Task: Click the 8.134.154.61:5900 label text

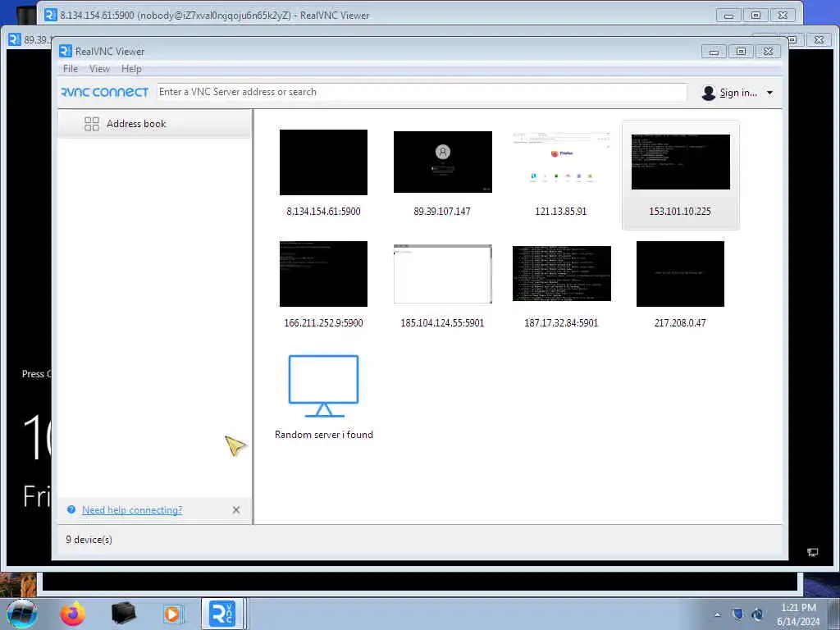Action: [x=323, y=211]
